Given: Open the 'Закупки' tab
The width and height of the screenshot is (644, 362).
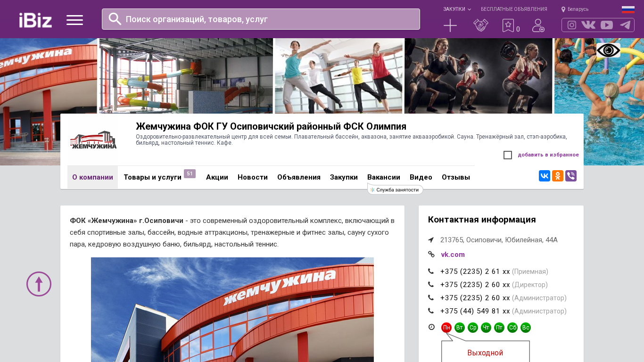Looking at the screenshot, I should [x=344, y=177].
